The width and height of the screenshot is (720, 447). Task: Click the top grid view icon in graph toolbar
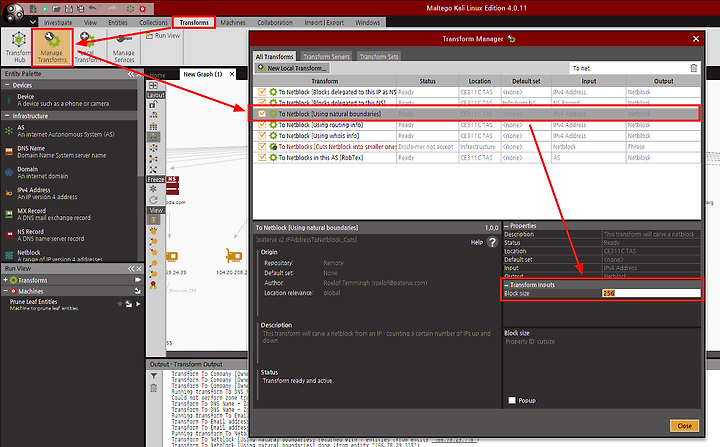click(x=153, y=85)
